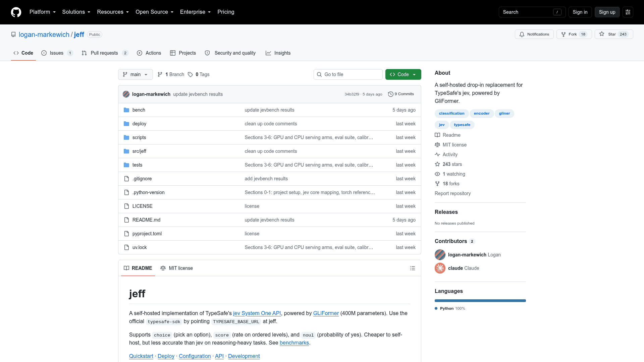Image resolution: width=644 pixels, height=362 pixels.
Task: Open the typesafe topic tag
Action: (462, 125)
